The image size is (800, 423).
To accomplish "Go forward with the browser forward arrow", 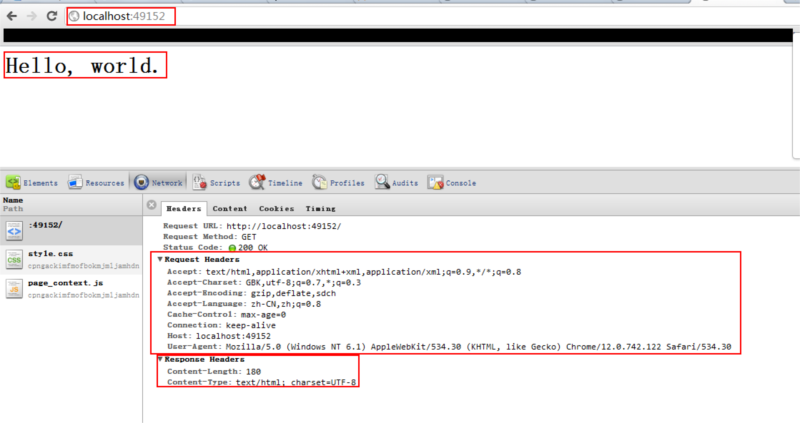I will point(32,16).
